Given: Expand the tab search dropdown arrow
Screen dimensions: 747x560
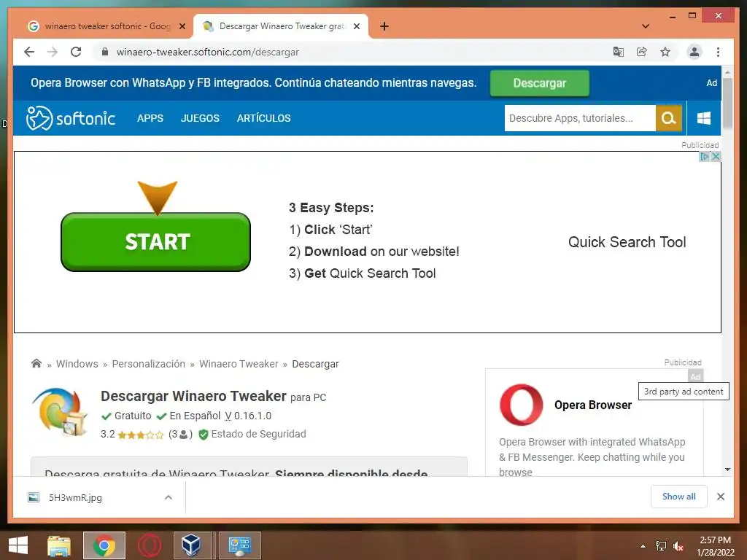Looking at the screenshot, I should 646,26.
